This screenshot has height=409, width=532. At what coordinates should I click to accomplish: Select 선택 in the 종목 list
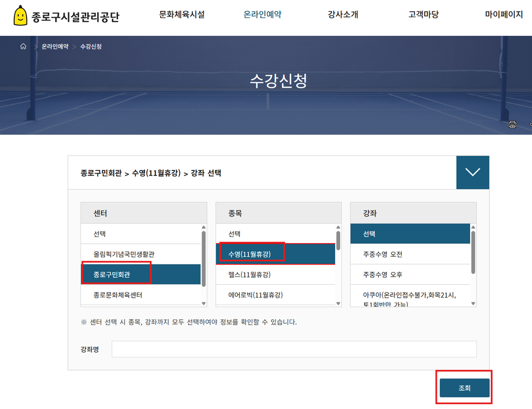275,234
